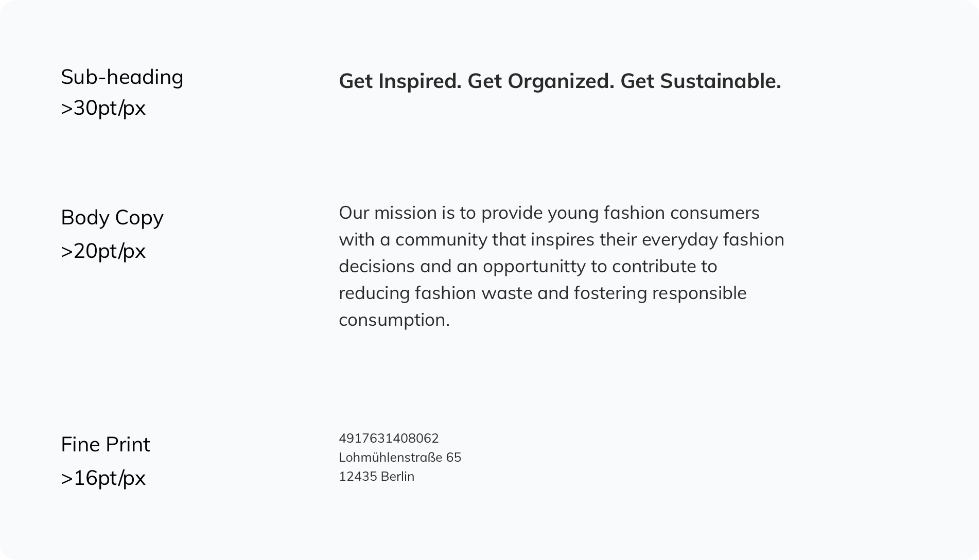Viewport: 979px width, 560px height.
Task: Click the "Get Organized." heading text
Action: tap(540, 81)
